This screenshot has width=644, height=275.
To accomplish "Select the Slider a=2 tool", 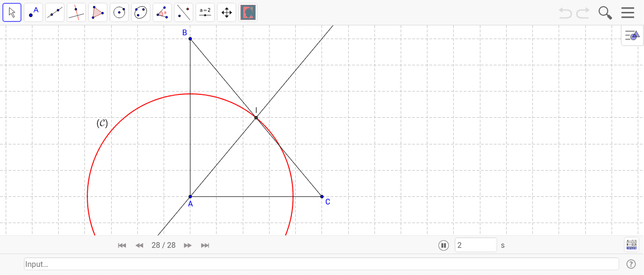I will point(205,12).
